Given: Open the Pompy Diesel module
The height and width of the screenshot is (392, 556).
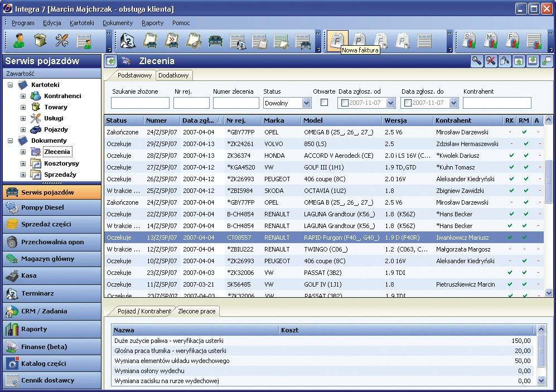Looking at the screenshot, I should coord(52,207).
